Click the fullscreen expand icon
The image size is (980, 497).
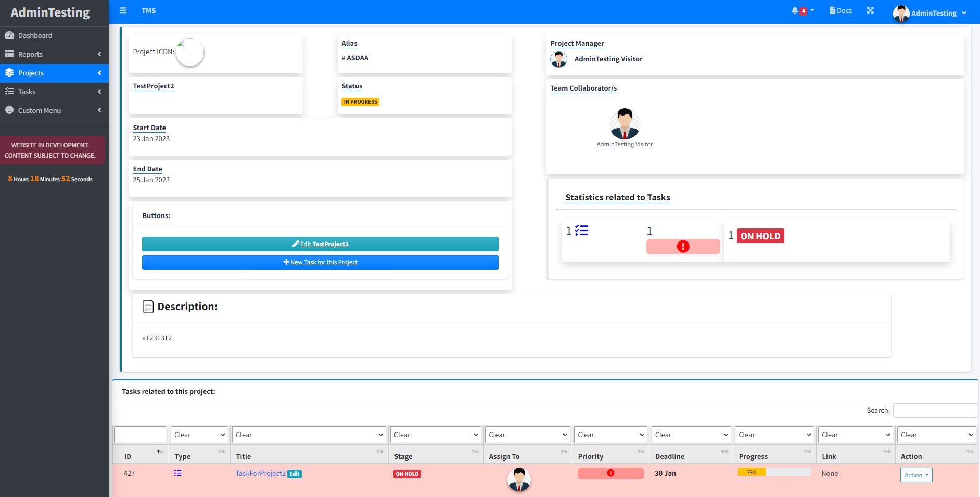click(x=870, y=10)
